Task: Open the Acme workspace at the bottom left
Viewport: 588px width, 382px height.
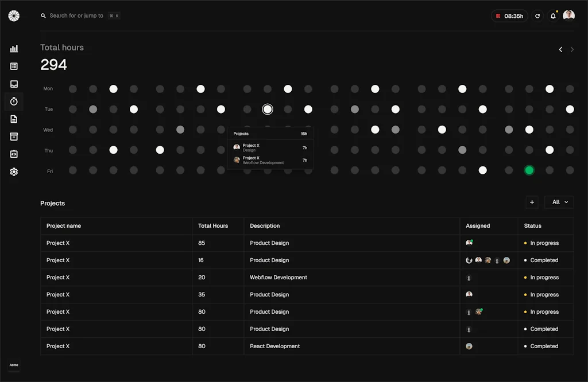Action: tap(14, 365)
